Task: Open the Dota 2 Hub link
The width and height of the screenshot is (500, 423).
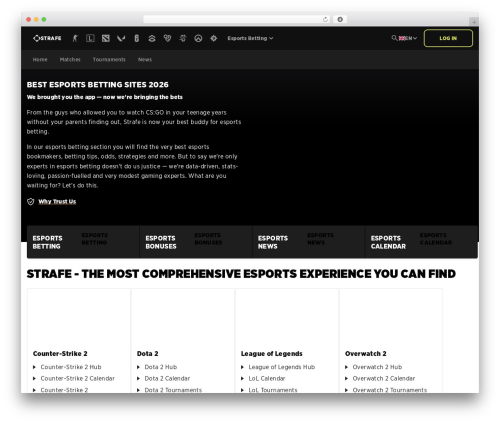Action: (161, 367)
